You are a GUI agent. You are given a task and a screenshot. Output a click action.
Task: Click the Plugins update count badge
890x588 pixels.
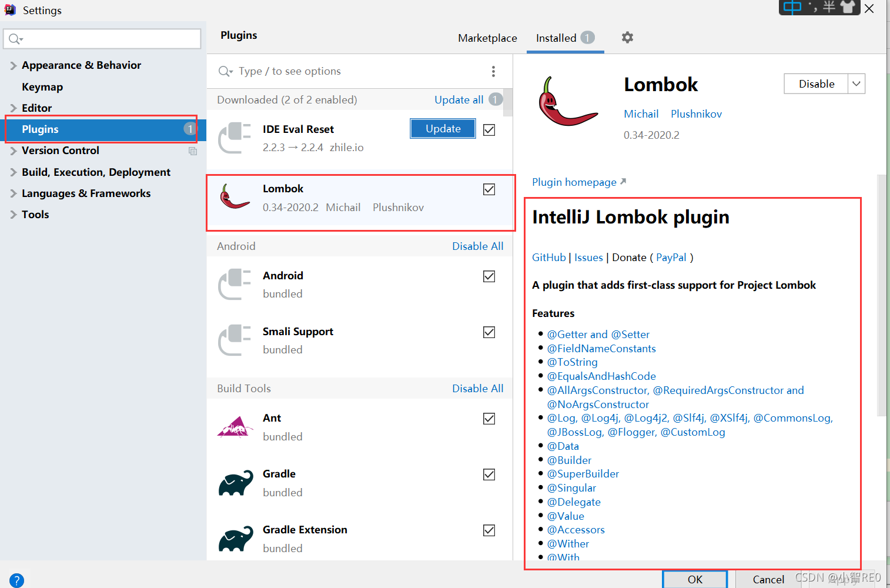point(190,129)
